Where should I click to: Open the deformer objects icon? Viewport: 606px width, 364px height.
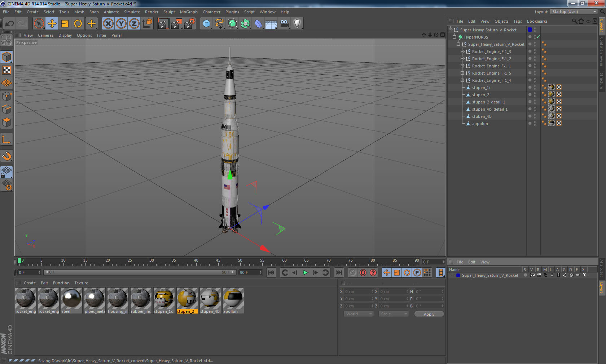[x=258, y=24]
